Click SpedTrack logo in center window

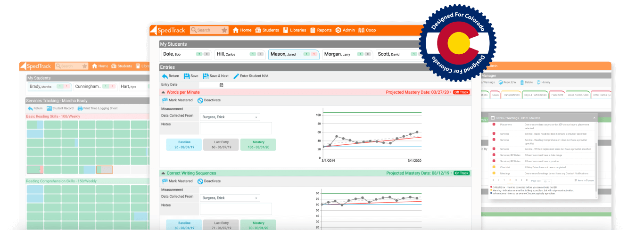(x=168, y=30)
